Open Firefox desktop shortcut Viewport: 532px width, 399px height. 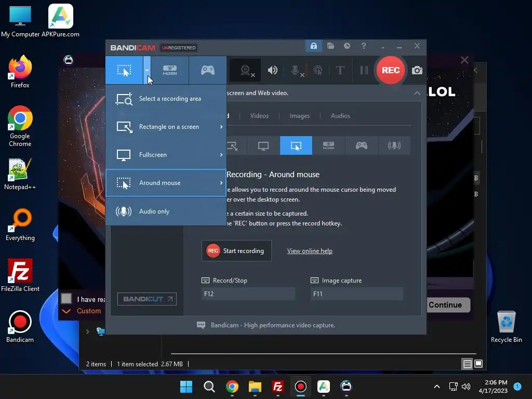tap(20, 72)
